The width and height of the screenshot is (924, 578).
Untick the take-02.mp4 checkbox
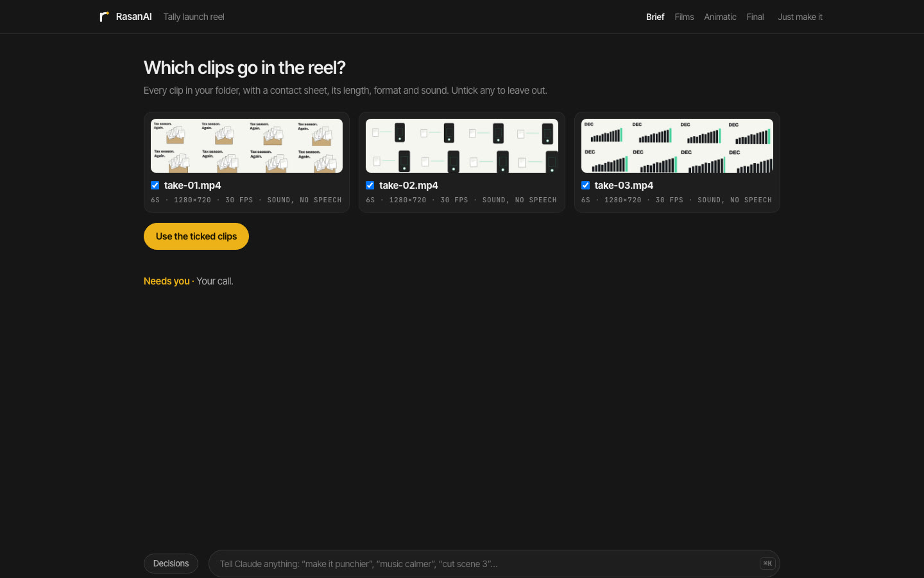click(x=370, y=185)
